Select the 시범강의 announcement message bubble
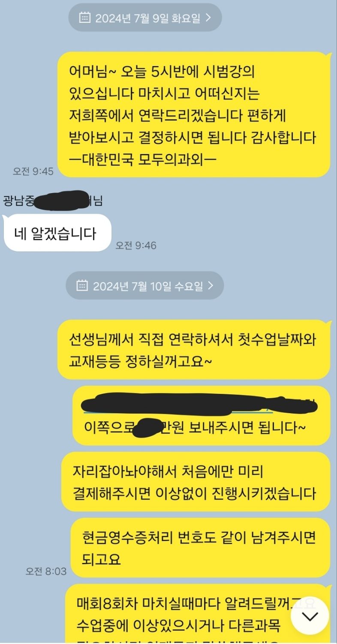 tap(194, 115)
